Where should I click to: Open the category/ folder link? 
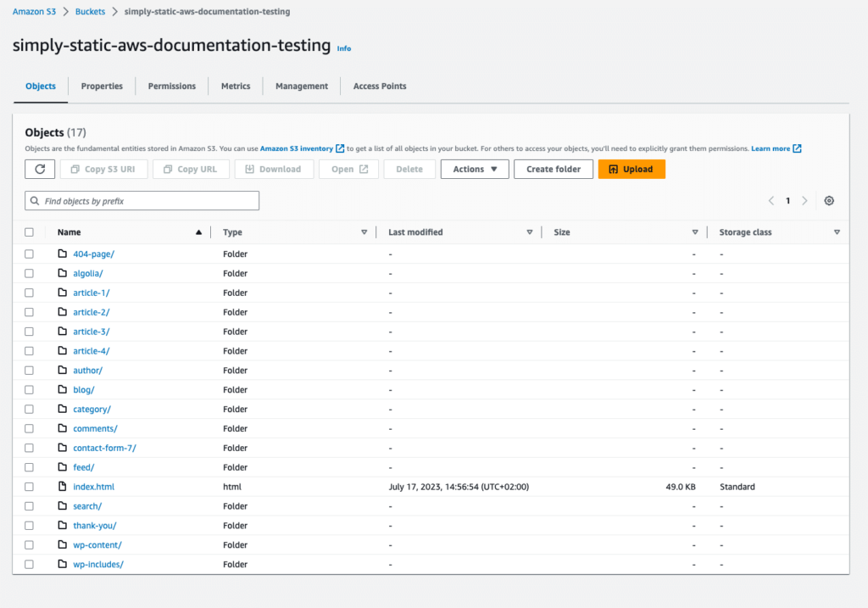point(92,410)
